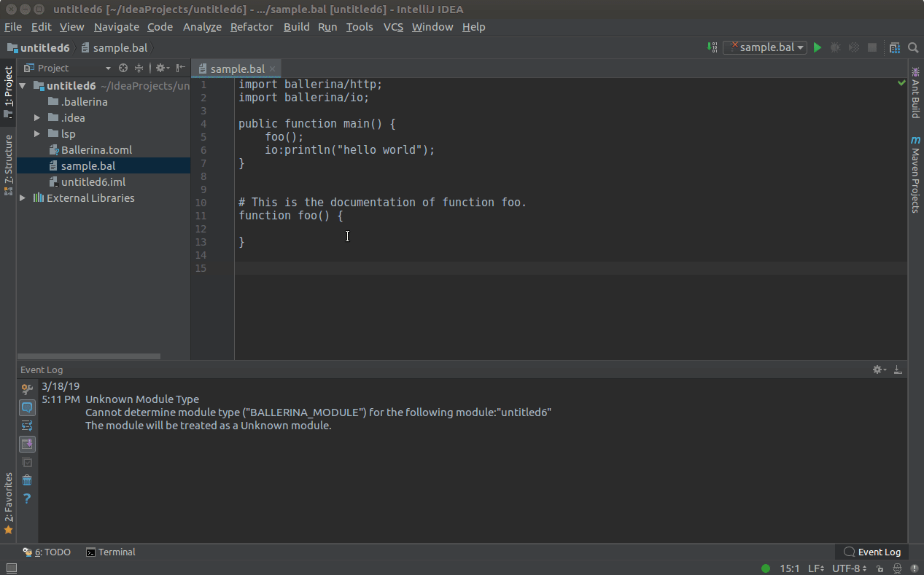
Task: Open the 6: TODO tool window
Action: [47, 552]
